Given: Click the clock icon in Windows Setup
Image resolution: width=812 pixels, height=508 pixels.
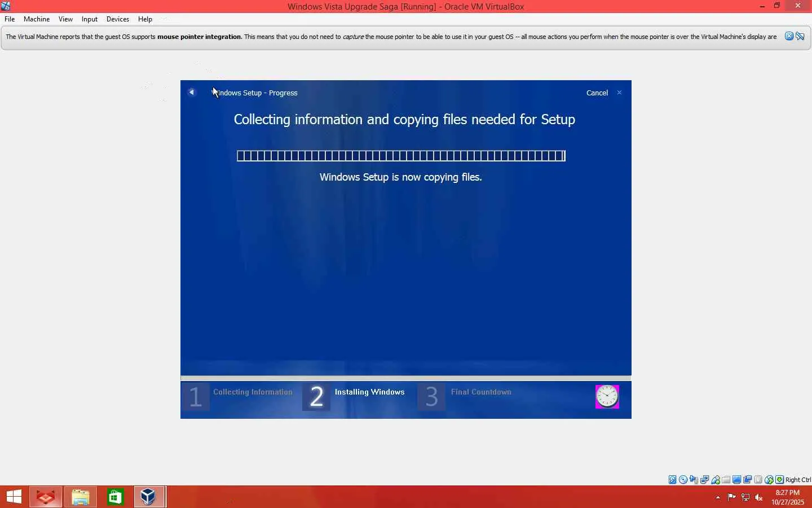Looking at the screenshot, I should 607,397.
